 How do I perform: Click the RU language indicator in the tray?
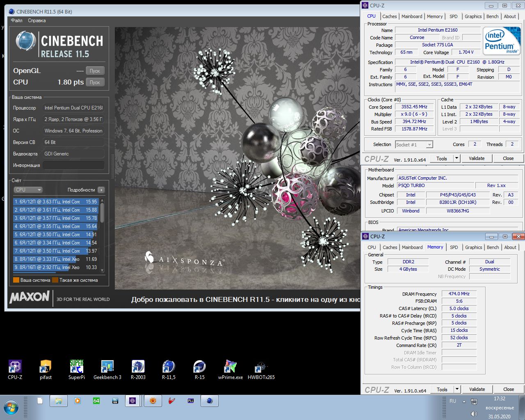pos(453,401)
